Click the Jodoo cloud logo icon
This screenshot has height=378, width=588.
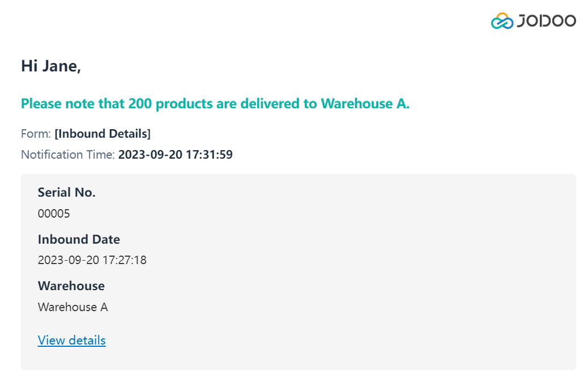pos(502,21)
